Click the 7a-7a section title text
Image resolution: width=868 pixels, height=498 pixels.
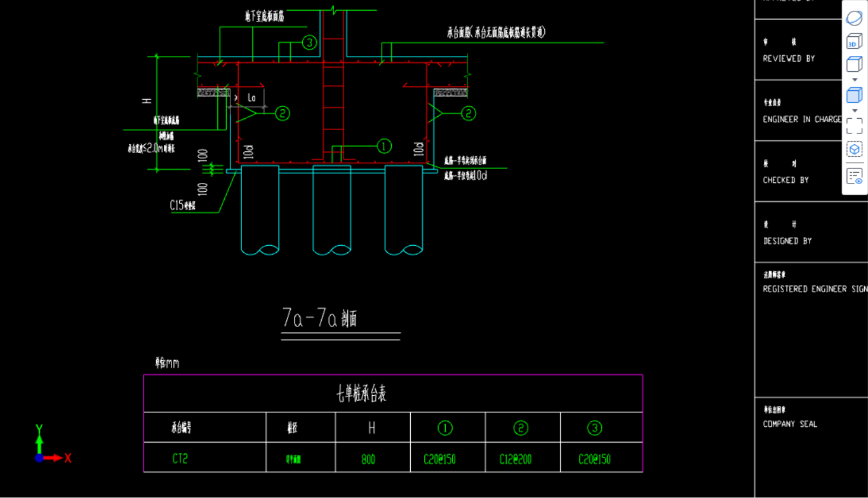(319, 318)
